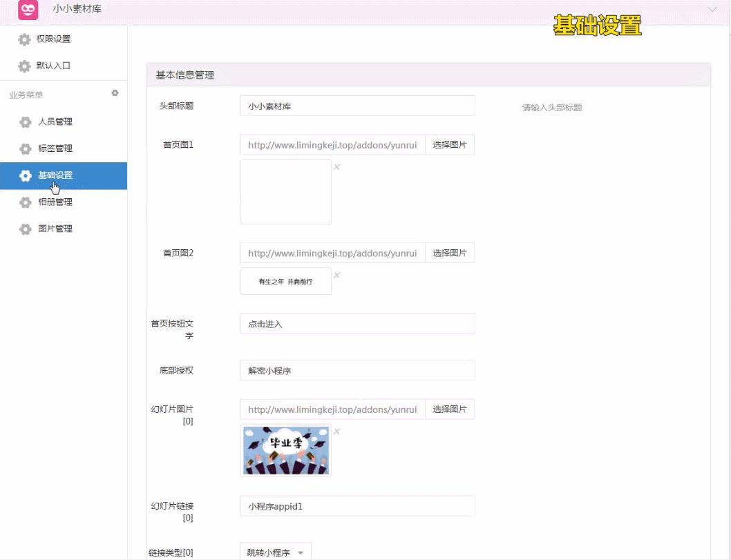The width and height of the screenshot is (731, 560).
Task: Switch to the highlighted 基础设置 menu item
Action: pos(55,175)
